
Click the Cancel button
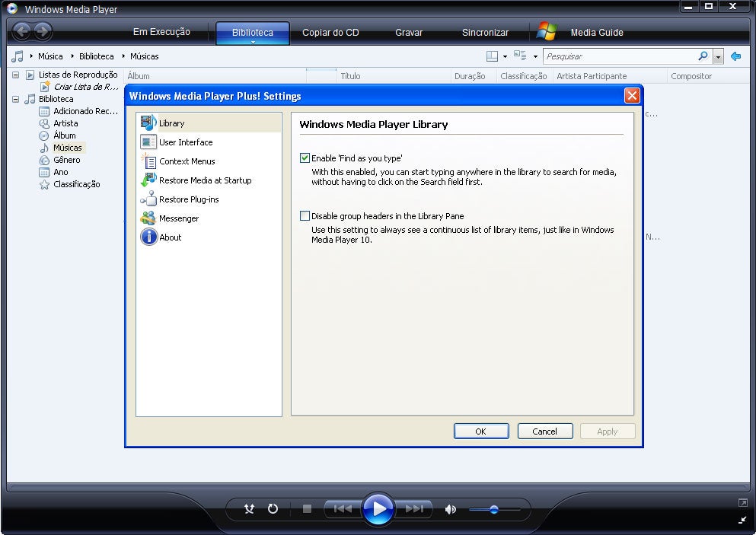coord(545,432)
